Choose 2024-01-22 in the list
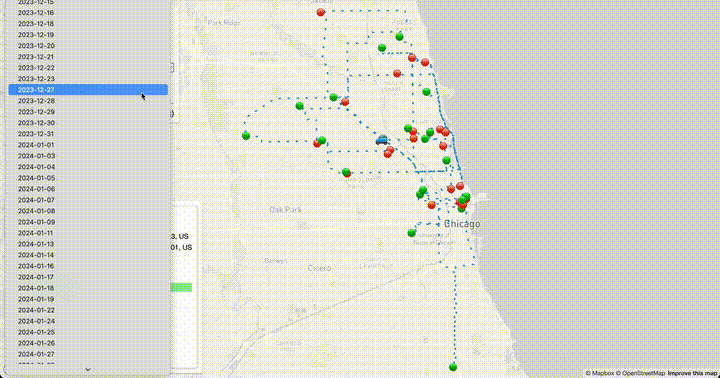This screenshot has height=378, width=720. click(88, 310)
